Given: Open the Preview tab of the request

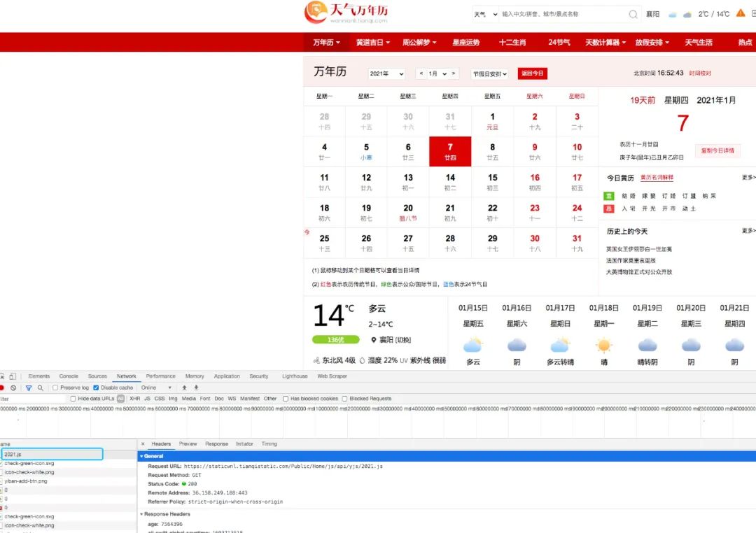Looking at the screenshot, I should 188,444.
